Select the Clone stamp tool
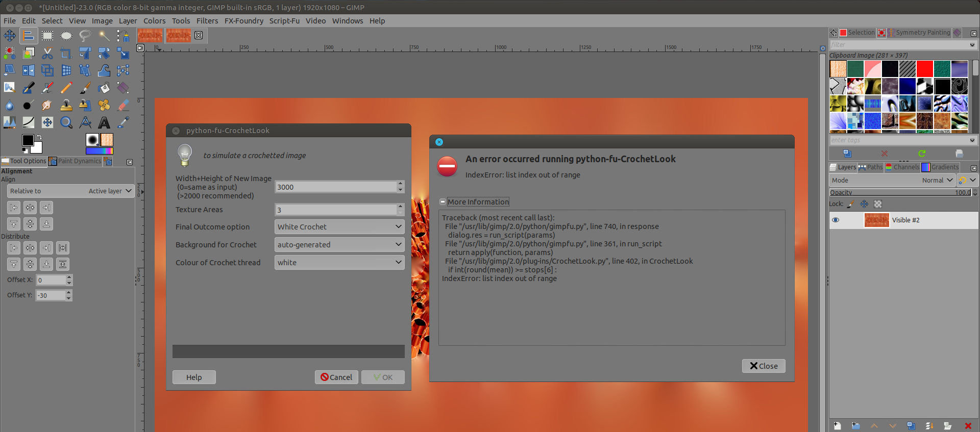This screenshot has width=980, height=432. 66,105
